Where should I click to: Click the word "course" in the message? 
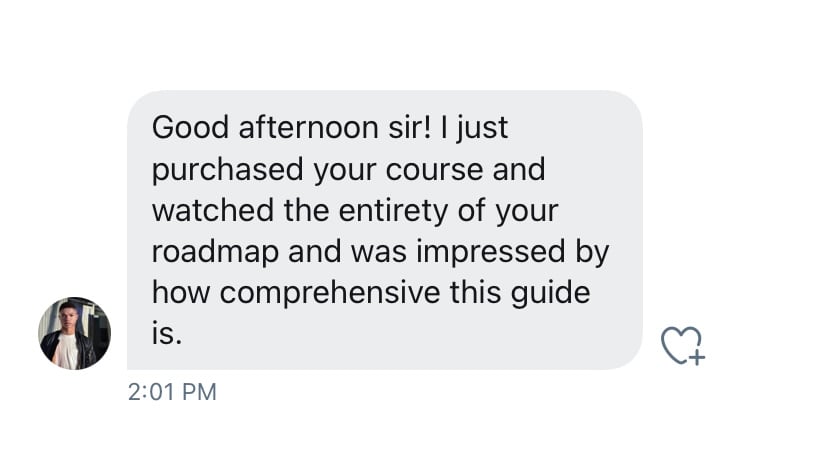click(426, 170)
